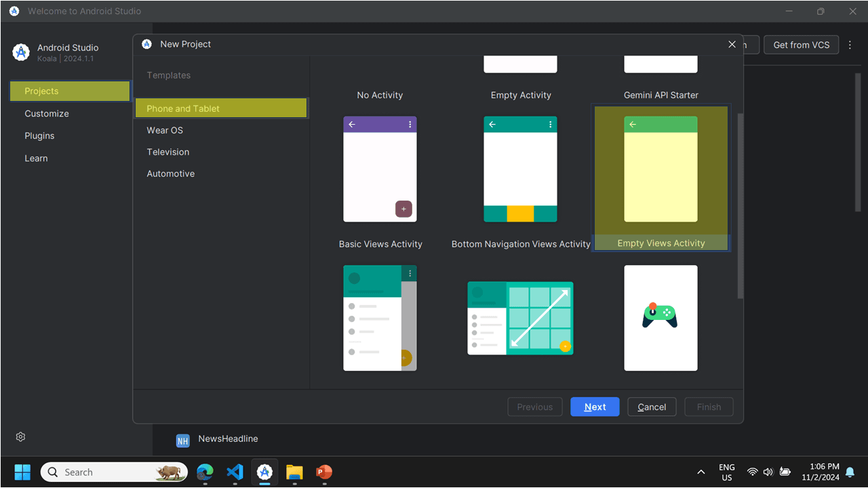
Task: Open Visual Studio Code from taskbar
Action: 235,472
